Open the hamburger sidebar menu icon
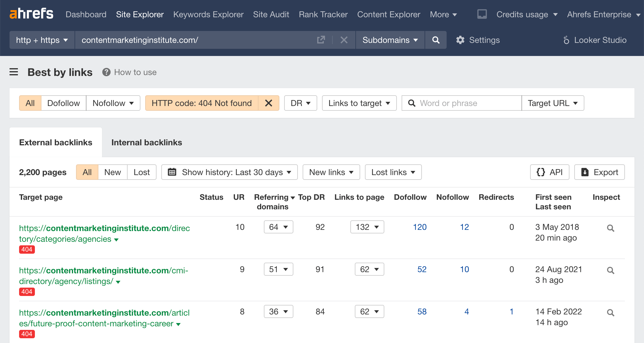This screenshot has height=343, width=644. click(14, 72)
